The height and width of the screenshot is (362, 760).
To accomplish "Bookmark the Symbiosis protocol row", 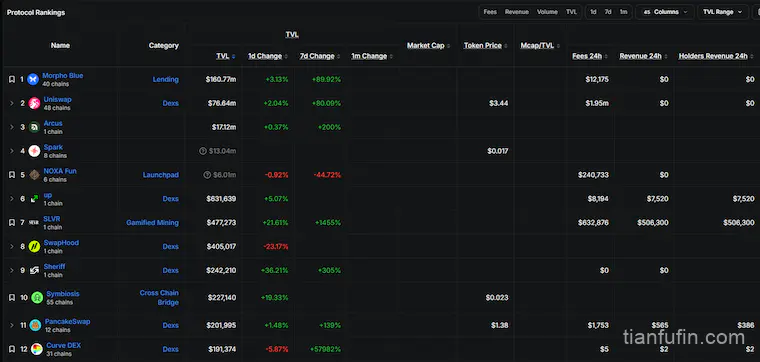I will (12, 298).
